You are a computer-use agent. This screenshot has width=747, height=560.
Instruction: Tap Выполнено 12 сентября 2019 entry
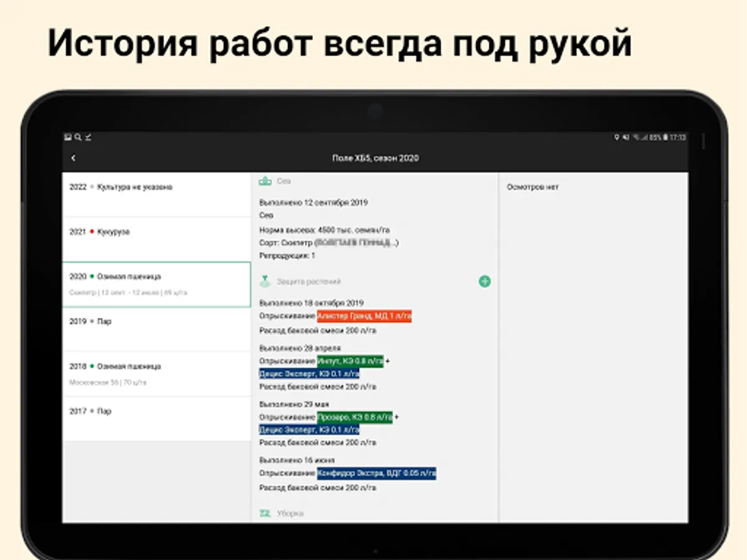coord(313,202)
